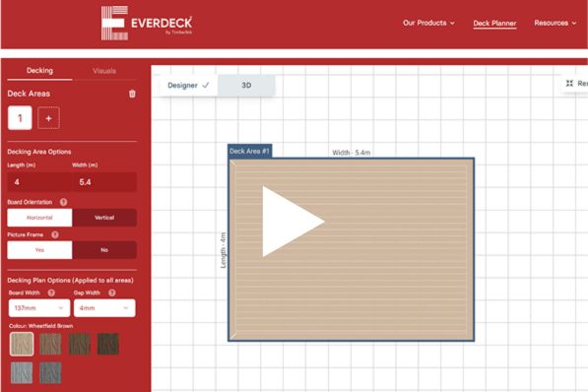
Task: Open Gap Width help question mark
Action: 111,293
